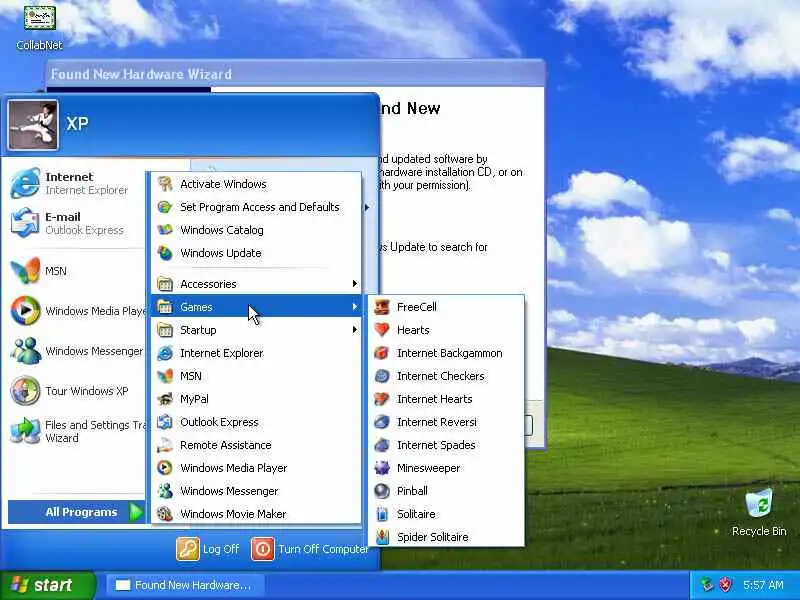Open Files and Settings Transfer Wizard icon
800x600 pixels.
click(25, 431)
